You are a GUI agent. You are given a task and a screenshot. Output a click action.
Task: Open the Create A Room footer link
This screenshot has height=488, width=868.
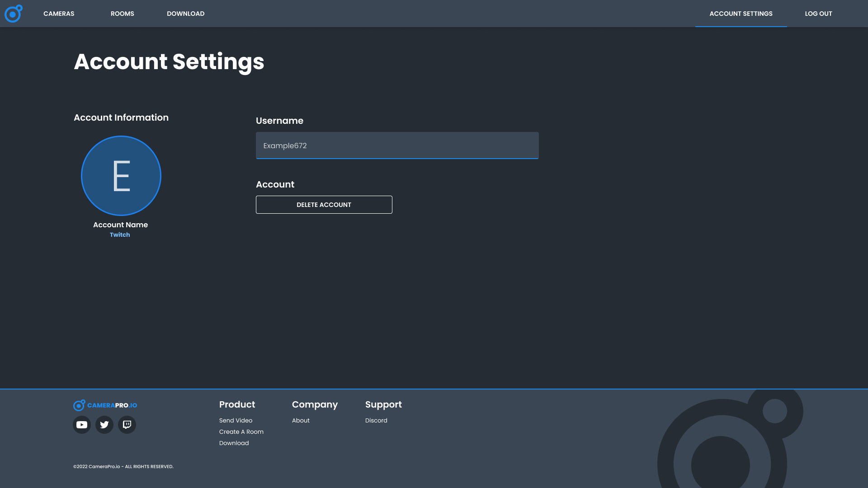(241, 432)
